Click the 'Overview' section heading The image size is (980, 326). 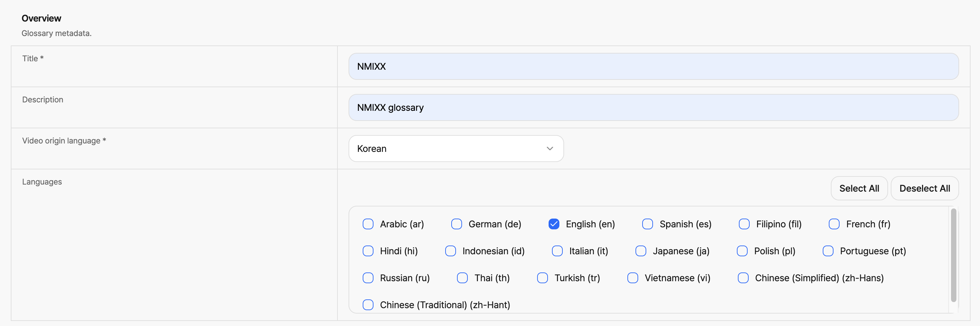point(41,18)
